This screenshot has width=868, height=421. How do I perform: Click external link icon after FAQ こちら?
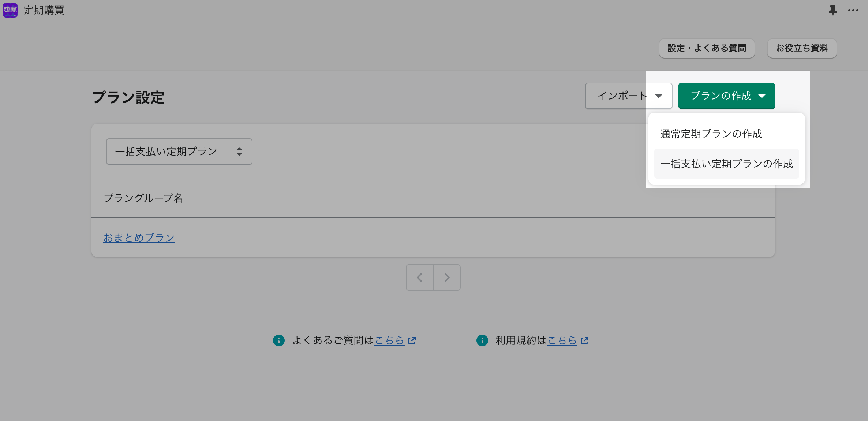click(x=412, y=340)
